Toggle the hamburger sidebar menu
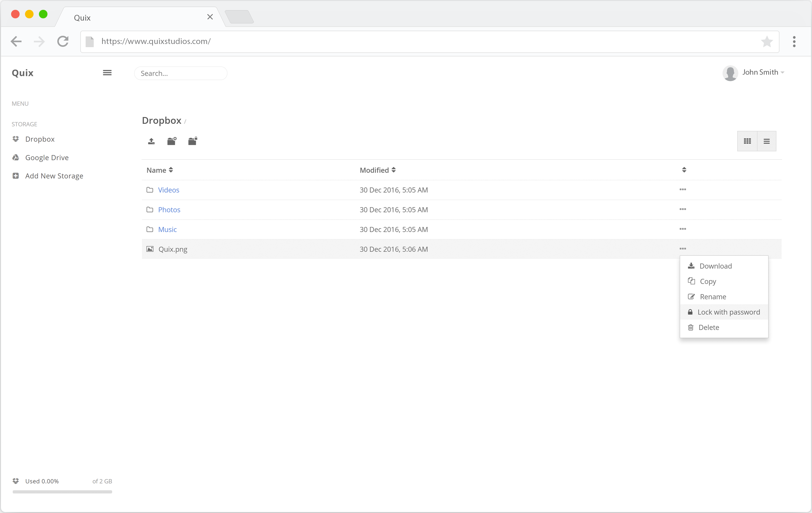Screen dimensions: 812x513 107,73
